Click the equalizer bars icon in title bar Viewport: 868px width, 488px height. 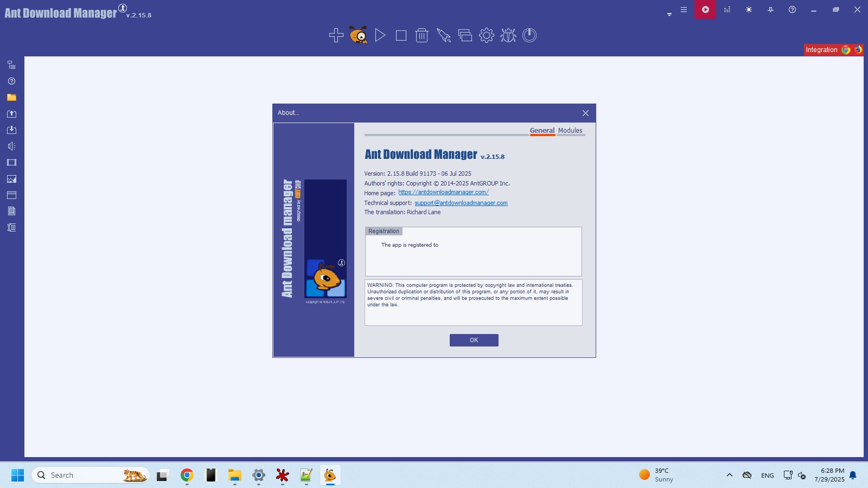pyautogui.click(x=727, y=10)
